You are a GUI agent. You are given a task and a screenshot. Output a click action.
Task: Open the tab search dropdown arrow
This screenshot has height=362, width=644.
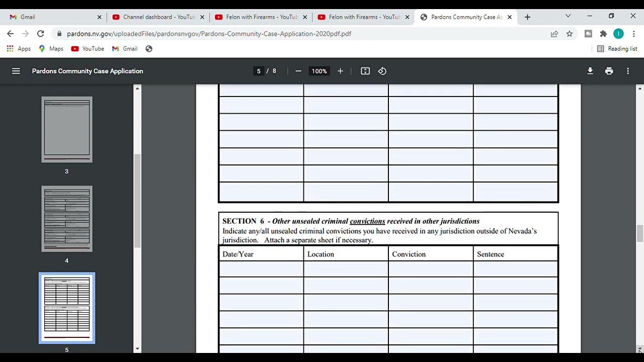point(568,17)
